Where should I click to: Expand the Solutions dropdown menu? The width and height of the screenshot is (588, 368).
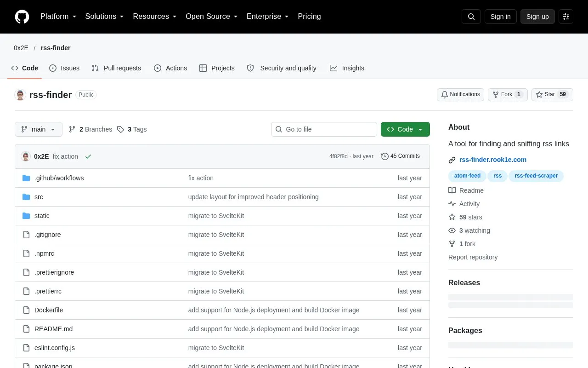[x=105, y=17]
